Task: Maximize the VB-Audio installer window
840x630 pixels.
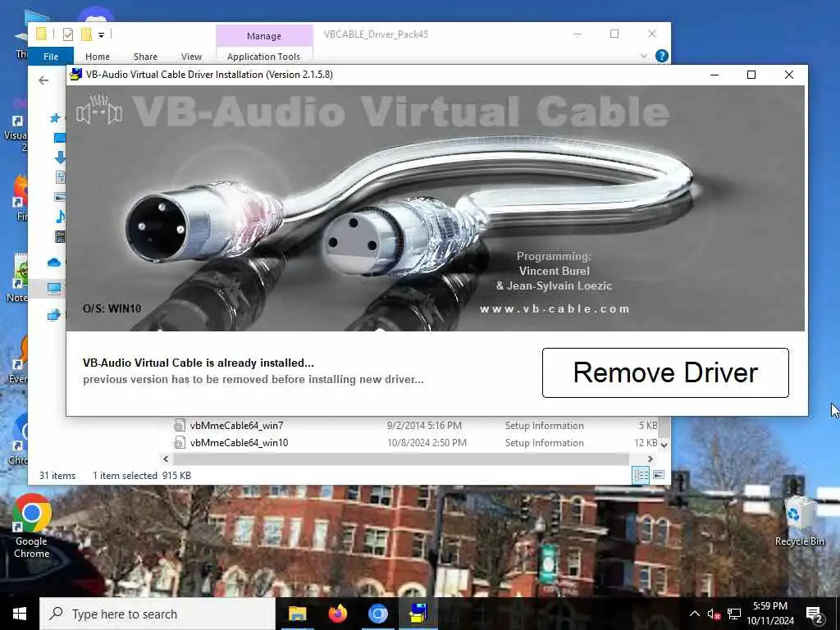Action: point(751,75)
